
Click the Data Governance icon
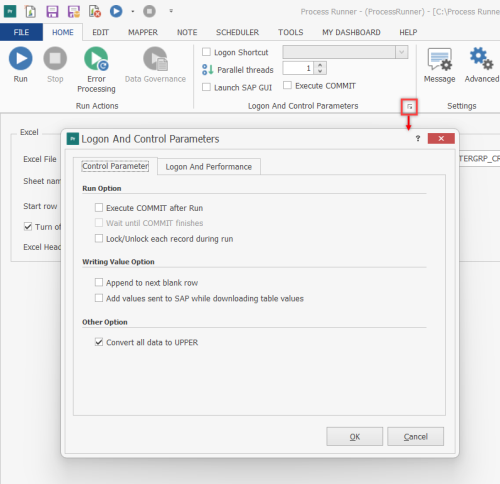(x=155, y=58)
